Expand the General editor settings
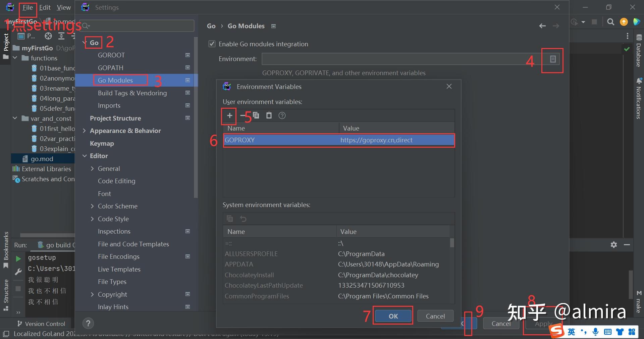 click(x=92, y=168)
